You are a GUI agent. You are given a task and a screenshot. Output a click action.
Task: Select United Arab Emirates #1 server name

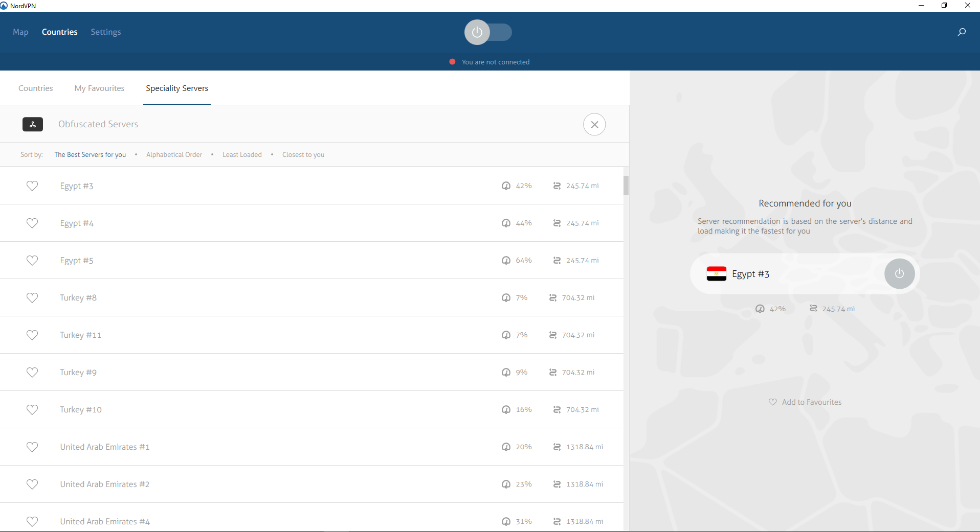coord(105,447)
